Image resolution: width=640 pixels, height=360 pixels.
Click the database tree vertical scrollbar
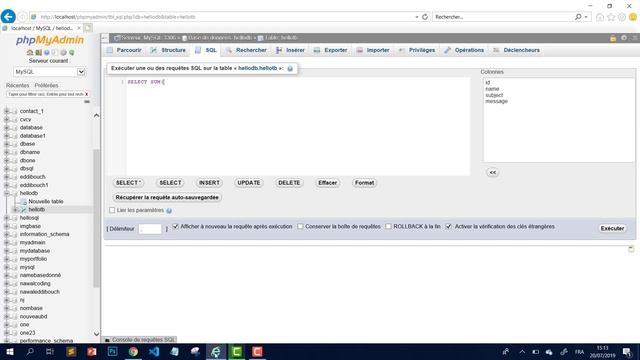(96, 218)
